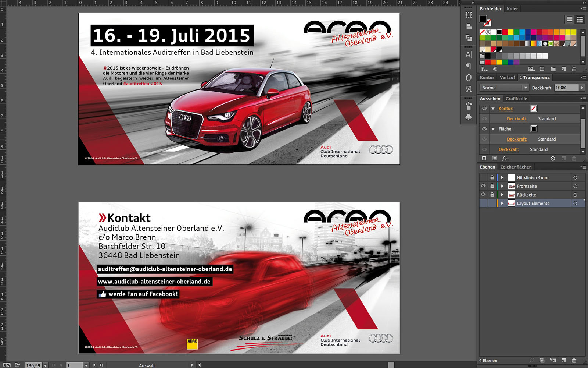The height and width of the screenshot is (368, 588).
Task: Open the Farbfelder panel flyout menu
Action: [x=583, y=9]
